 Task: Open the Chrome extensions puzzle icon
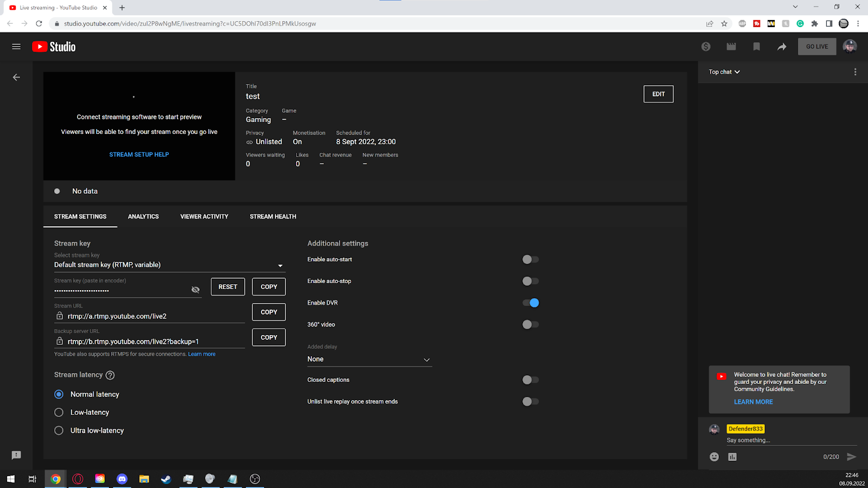814,23
